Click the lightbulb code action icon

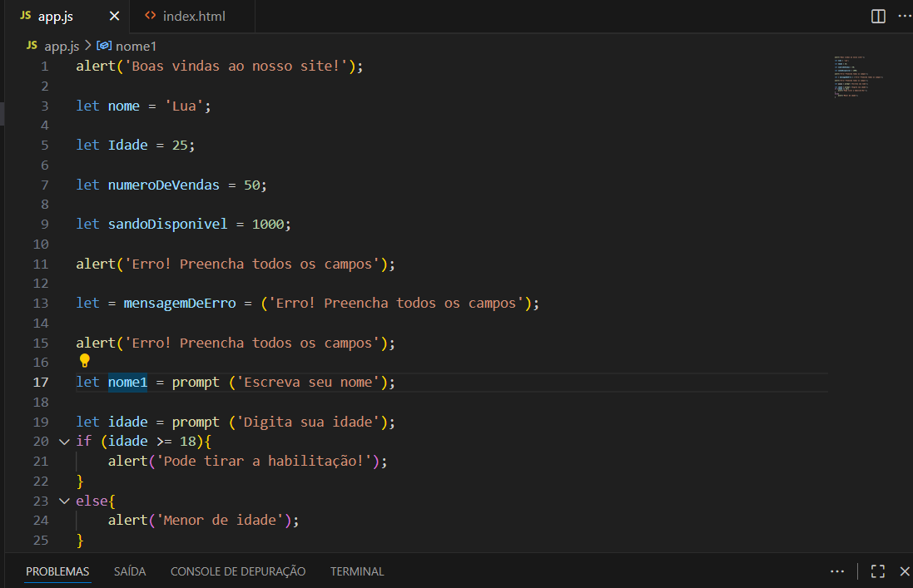click(84, 361)
